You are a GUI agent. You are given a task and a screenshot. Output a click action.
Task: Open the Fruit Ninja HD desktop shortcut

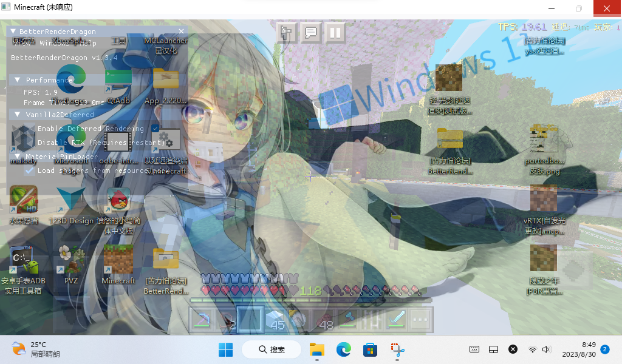[x=24, y=205]
